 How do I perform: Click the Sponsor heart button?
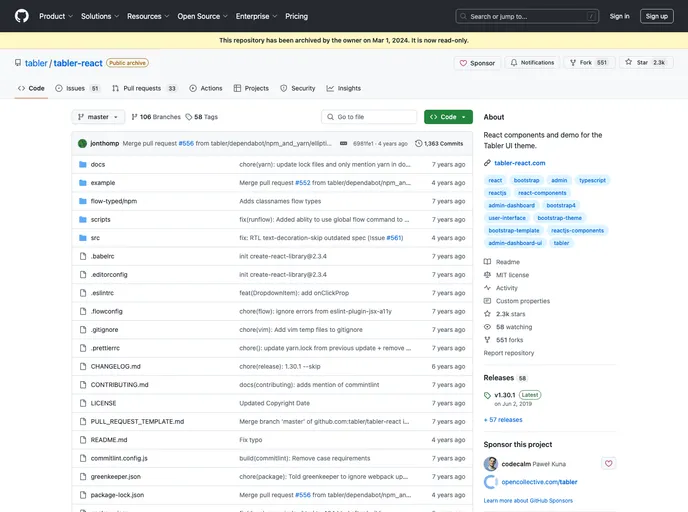pos(477,63)
